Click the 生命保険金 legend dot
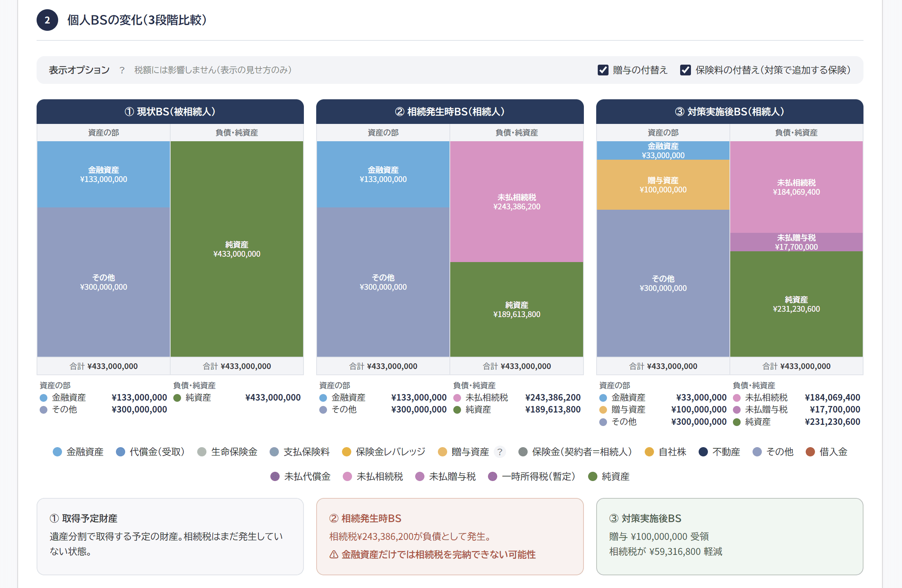Viewport: 902px width, 588px height. coord(202,452)
